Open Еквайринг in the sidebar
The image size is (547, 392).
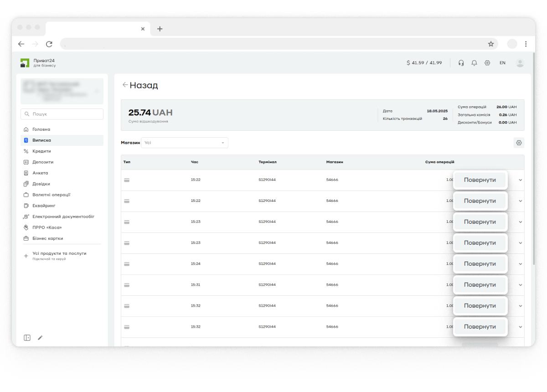pyautogui.click(x=43, y=206)
